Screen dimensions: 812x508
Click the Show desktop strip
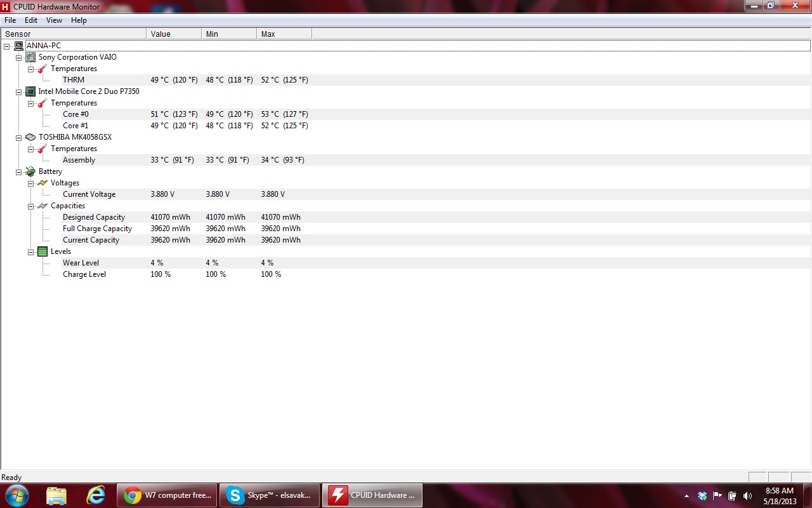click(x=807, y=495)
